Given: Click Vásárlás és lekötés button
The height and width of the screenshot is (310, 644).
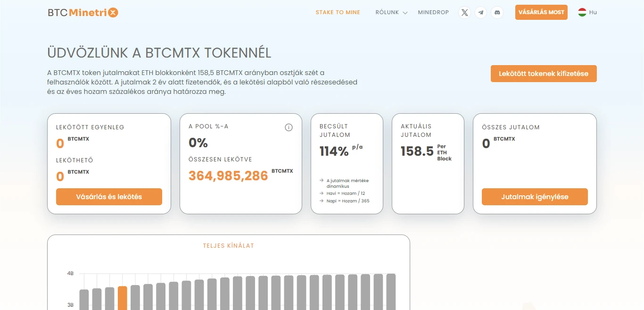Looking at the screenshot, I should tap(109, 197).
